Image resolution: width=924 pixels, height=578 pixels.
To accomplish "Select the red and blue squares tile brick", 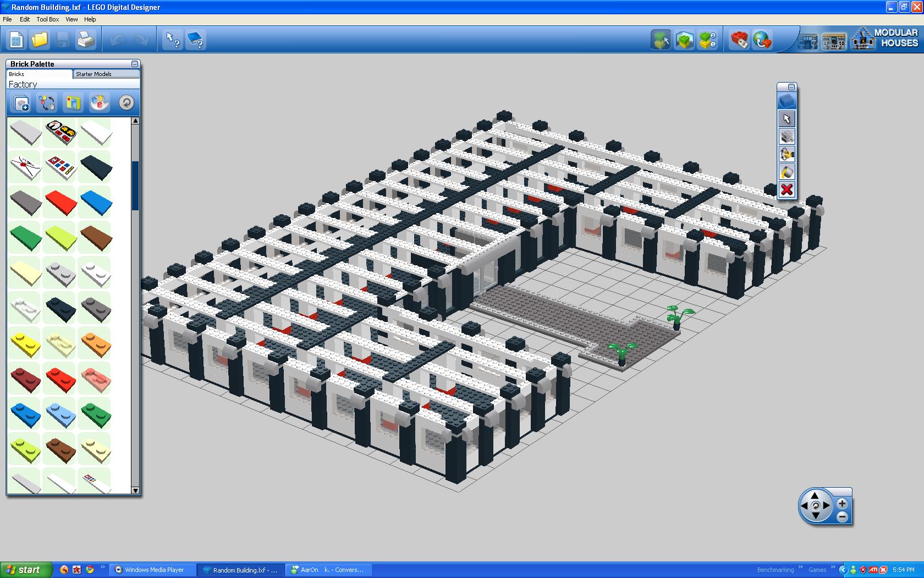I will point(61,167).
